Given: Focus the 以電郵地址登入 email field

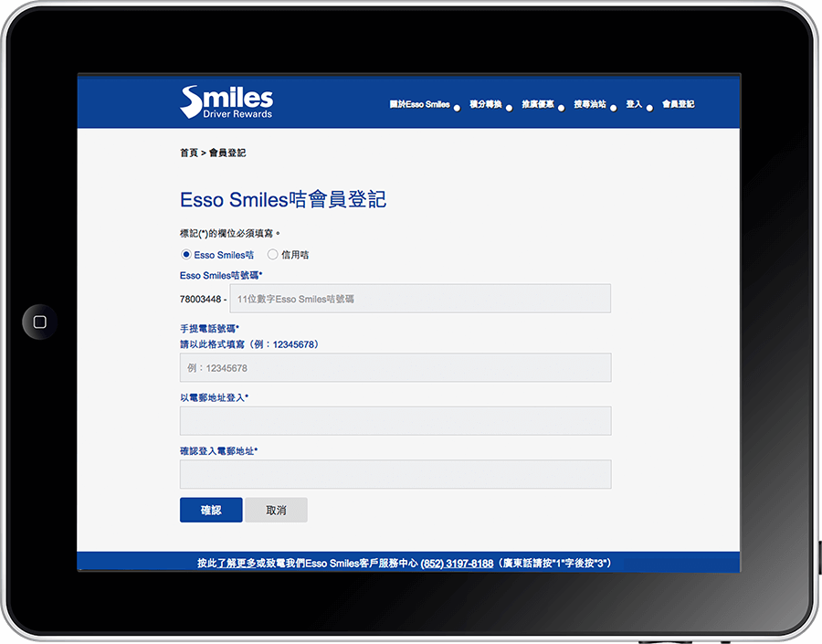Looking at the screenshot, I should coord(395,420).
